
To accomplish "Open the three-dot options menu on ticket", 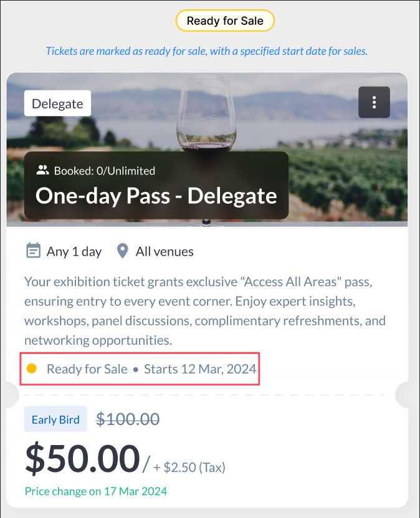I will pos(374,102).
